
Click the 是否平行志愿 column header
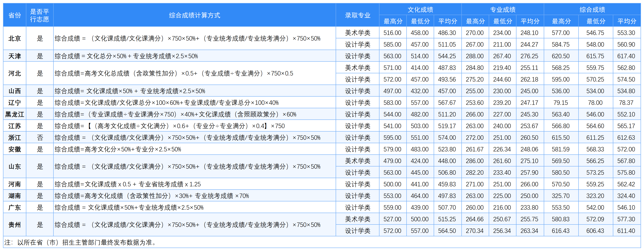tap(40, 15)
